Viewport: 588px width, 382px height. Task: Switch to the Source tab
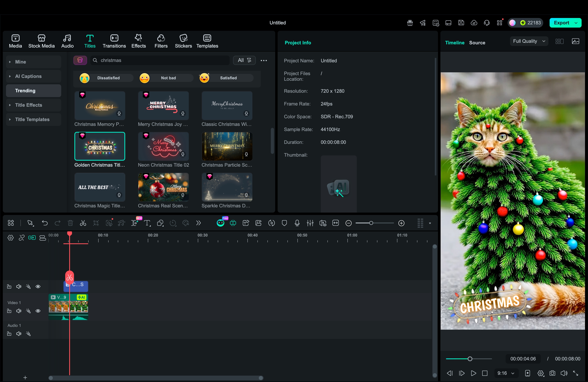[477, 42]
